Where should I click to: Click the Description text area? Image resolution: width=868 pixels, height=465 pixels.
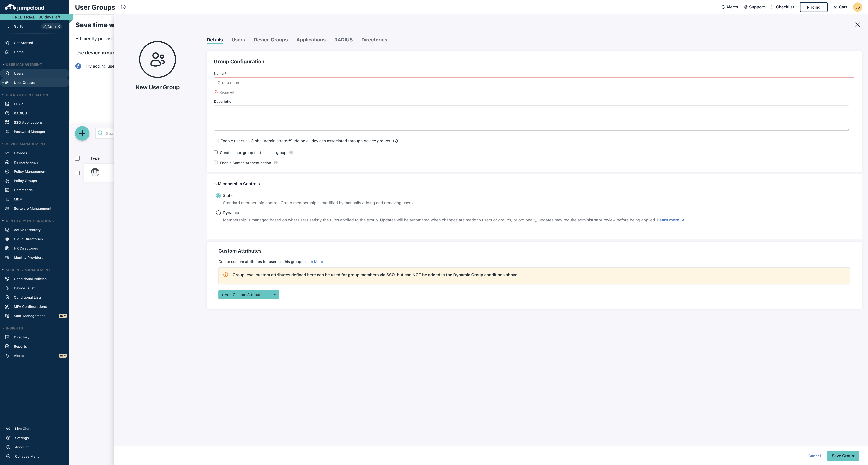pyautogui.click(x=531, y=118)
